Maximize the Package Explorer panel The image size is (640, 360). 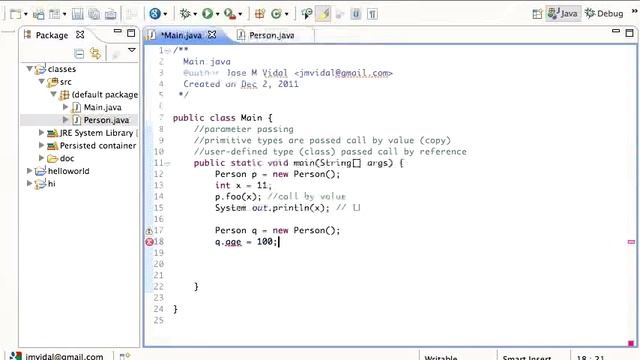pyautogui.click(x=131, y=33)
